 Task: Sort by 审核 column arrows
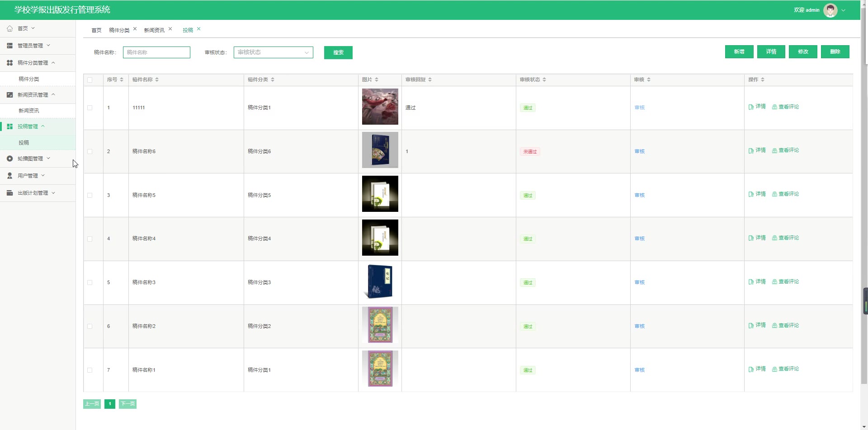point(649,79)
